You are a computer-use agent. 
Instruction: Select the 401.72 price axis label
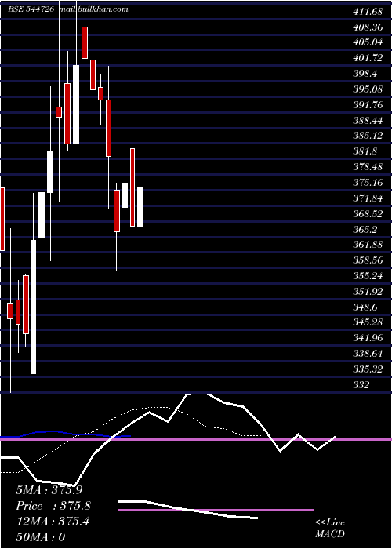tap(368, 58)
